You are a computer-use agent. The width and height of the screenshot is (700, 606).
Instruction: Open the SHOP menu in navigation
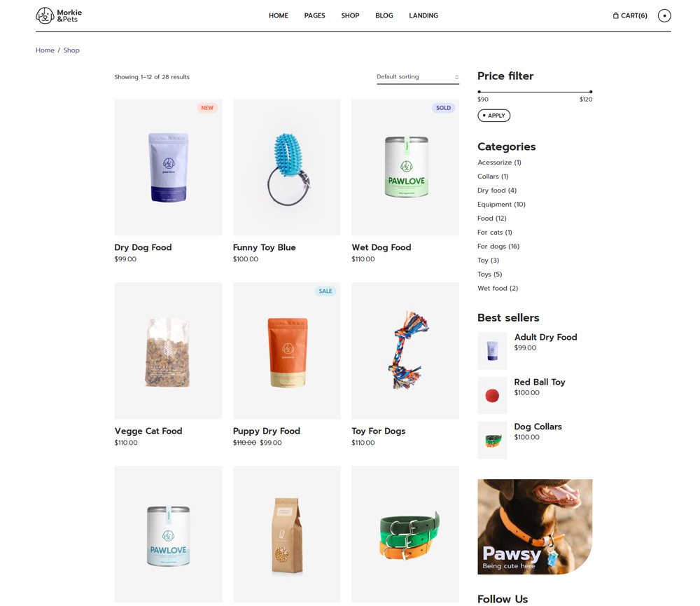[x=350, y=15]
